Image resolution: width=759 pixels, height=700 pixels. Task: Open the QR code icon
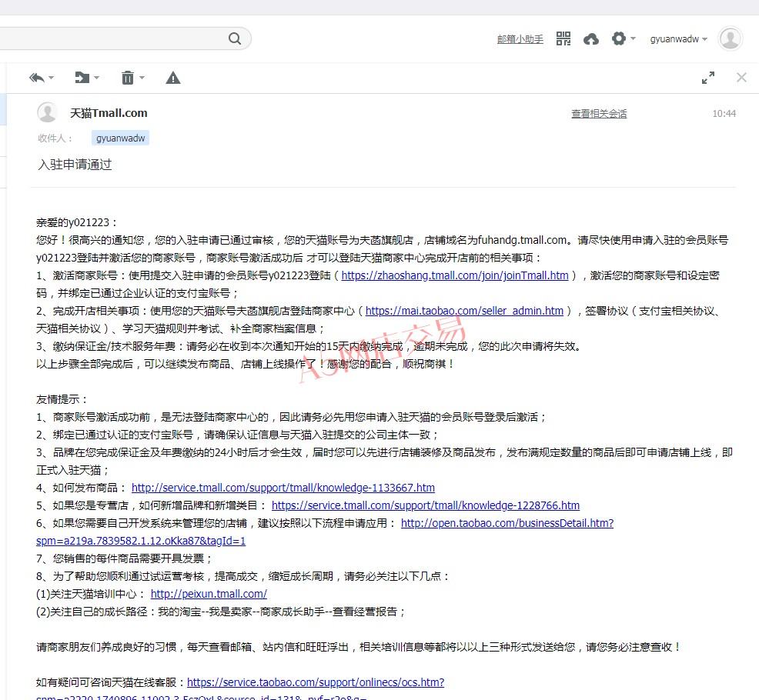click(563, 38)
